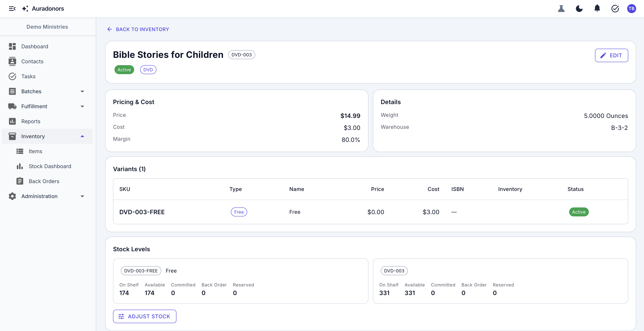Click the ADJUST STOCK button

144,316
